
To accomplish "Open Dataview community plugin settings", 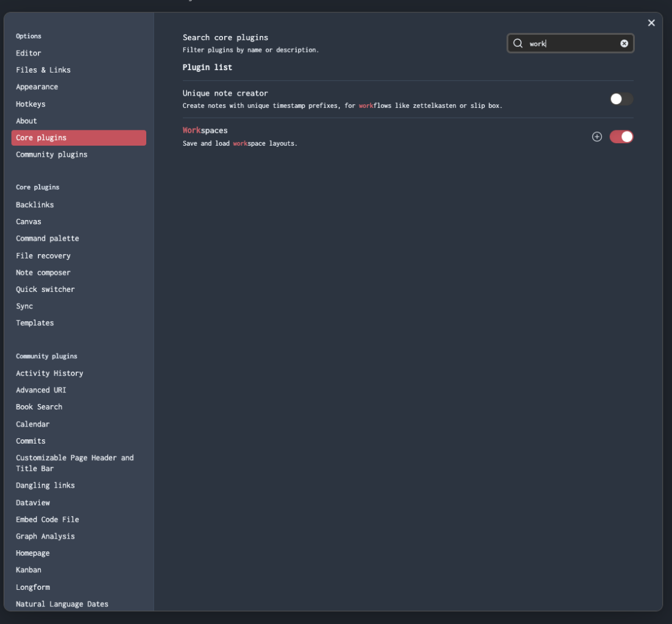I will [33, 503].
